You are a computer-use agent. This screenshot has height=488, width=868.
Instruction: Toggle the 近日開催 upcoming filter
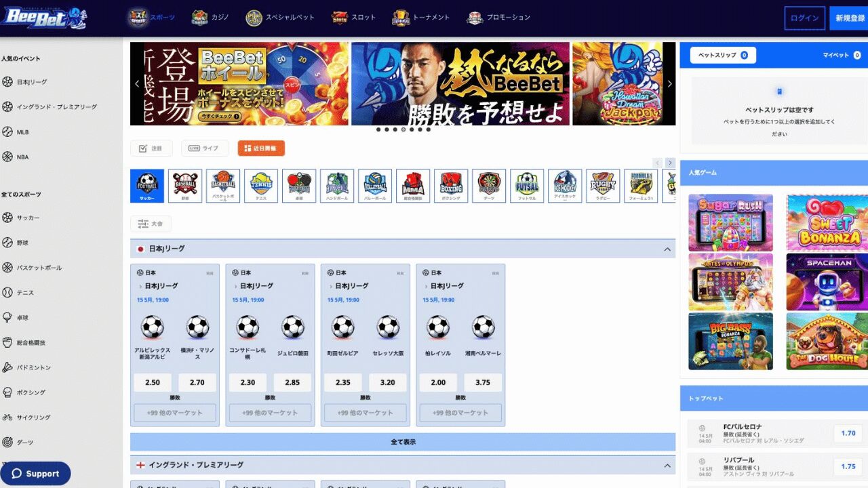(x=261, y=148)
